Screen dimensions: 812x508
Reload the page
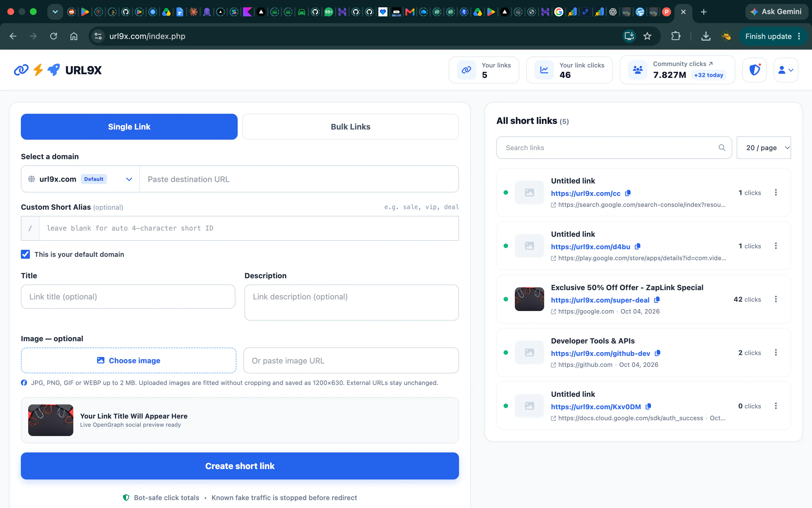point(54,36)
